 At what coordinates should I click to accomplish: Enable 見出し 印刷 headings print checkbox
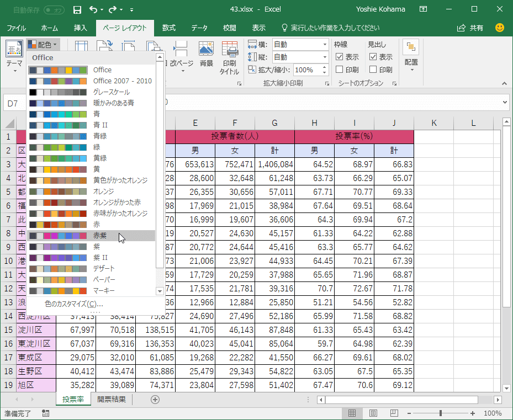tap(373, 70)
